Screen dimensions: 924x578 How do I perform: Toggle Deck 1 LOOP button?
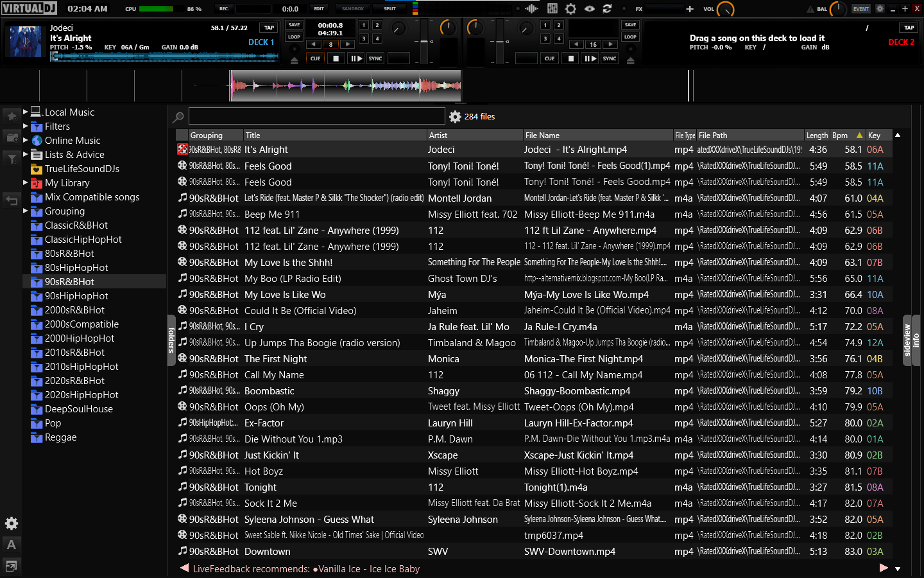(294, 37)
